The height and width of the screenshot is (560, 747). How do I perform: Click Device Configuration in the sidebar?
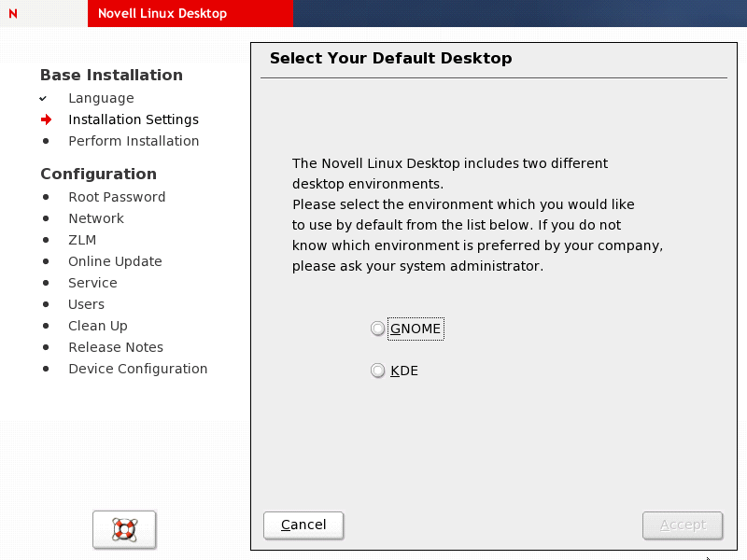coord(138,369)
